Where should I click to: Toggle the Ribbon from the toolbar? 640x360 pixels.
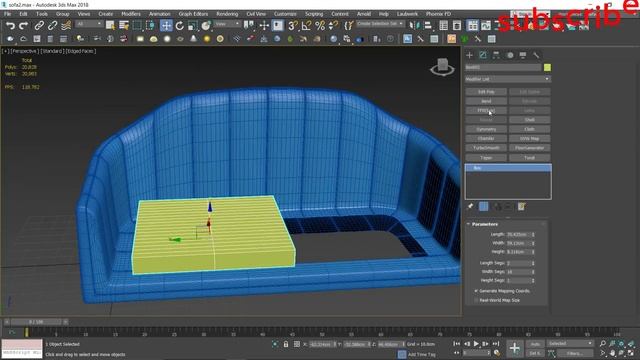click(473, 26)
